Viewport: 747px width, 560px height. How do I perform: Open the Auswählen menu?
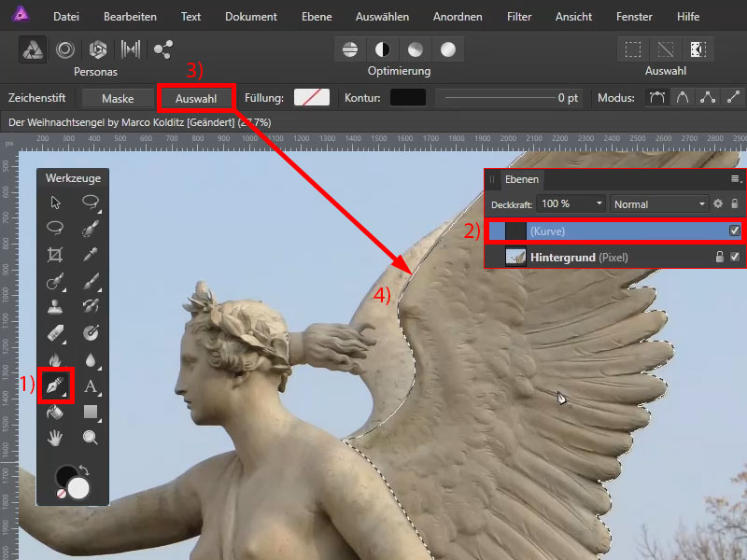click(382, 17)
